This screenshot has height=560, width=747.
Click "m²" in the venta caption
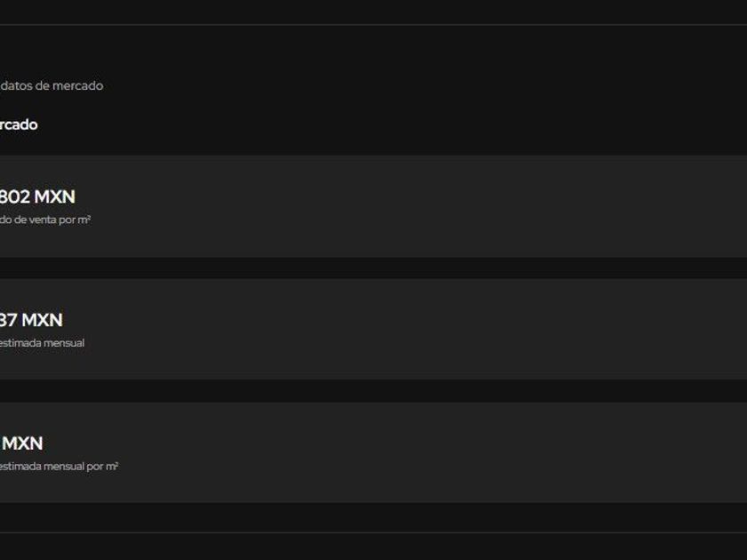[x=84, y=220]
